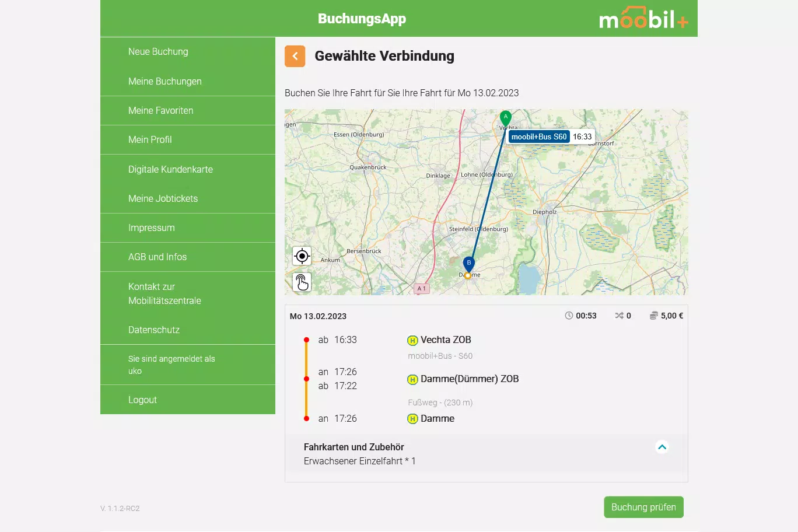Image resolution: width=798 pixels, height=532 pixels.
Task: Click the clock icon next to 00:53
Action: (569, 315)
